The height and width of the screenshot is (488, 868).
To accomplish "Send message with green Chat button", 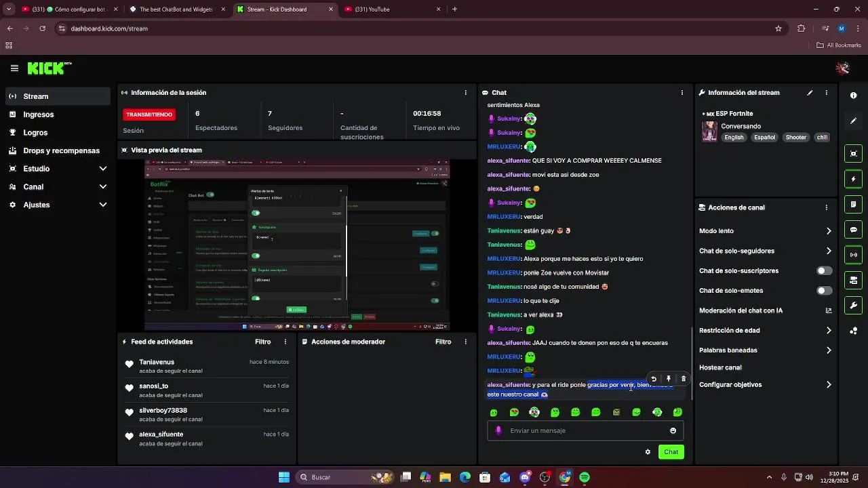I will 671,452.
